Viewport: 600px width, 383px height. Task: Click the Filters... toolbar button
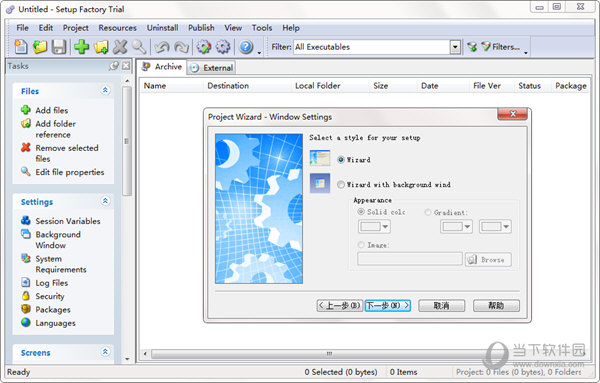click(500, 47)
